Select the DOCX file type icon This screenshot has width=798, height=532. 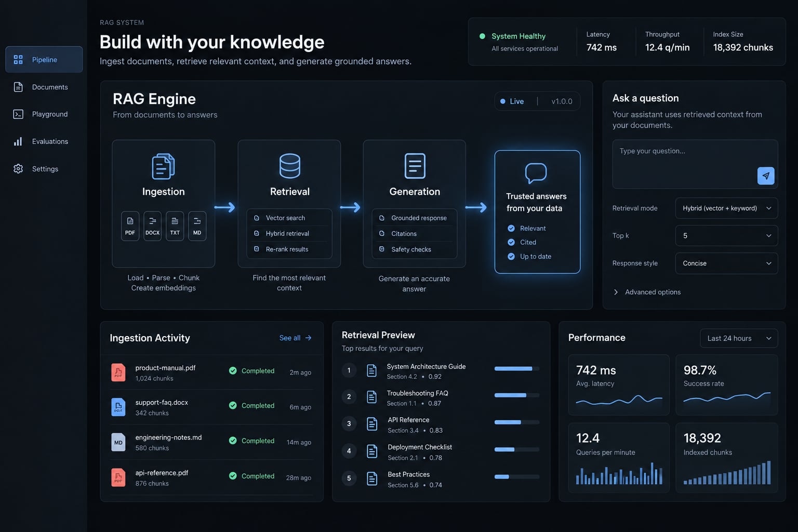[152, 226]
